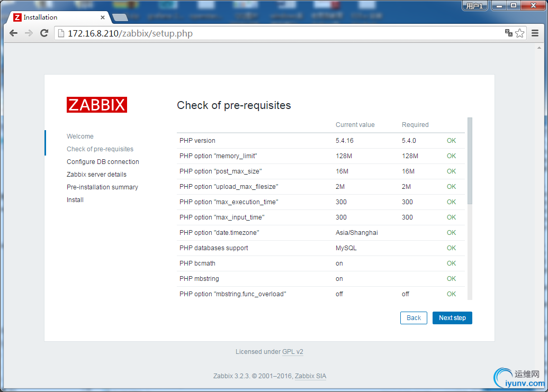Image resolution: width=548 pixels, height=392 pixels.
Task: Click required value "5.4.0"
Action: coord(409,141)
